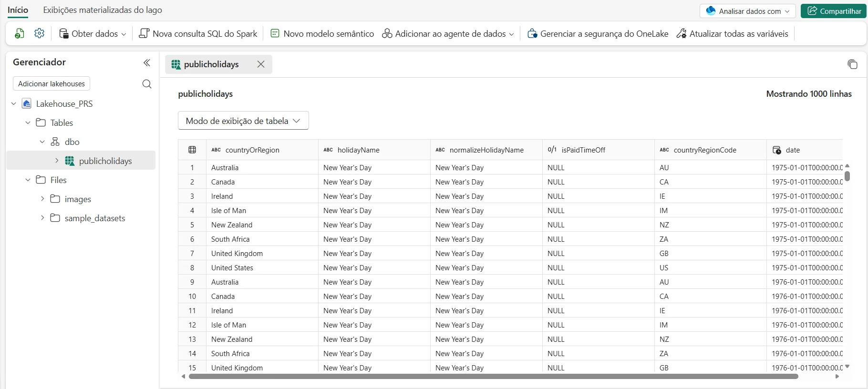Open the settings gear icon
The height and width of the screenshot is (389, 868).
point(40,33)
